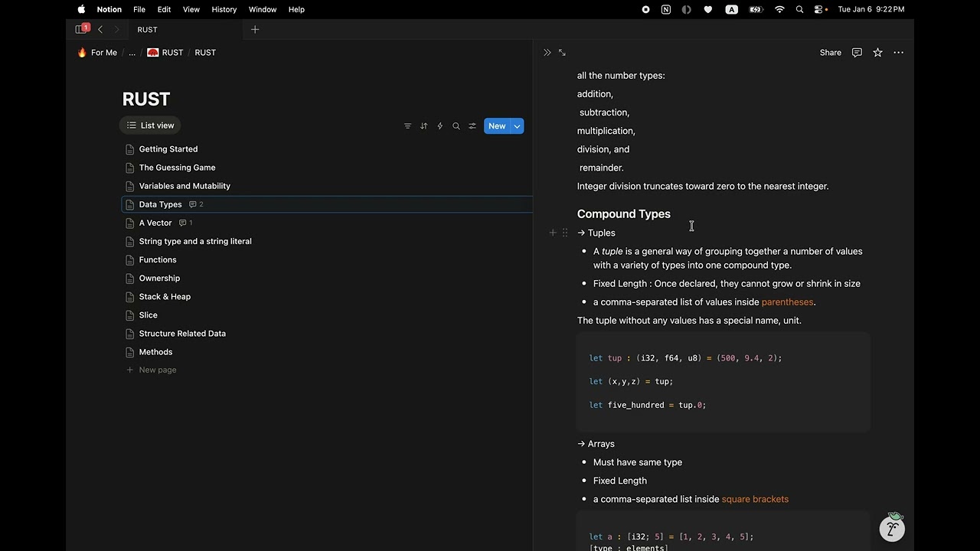Open the Window menu
980x551 pixels.
point(263,9)
